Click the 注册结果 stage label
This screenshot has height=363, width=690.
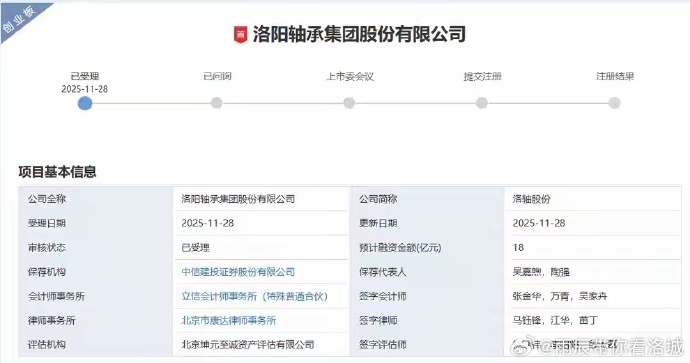coord(615,76)
